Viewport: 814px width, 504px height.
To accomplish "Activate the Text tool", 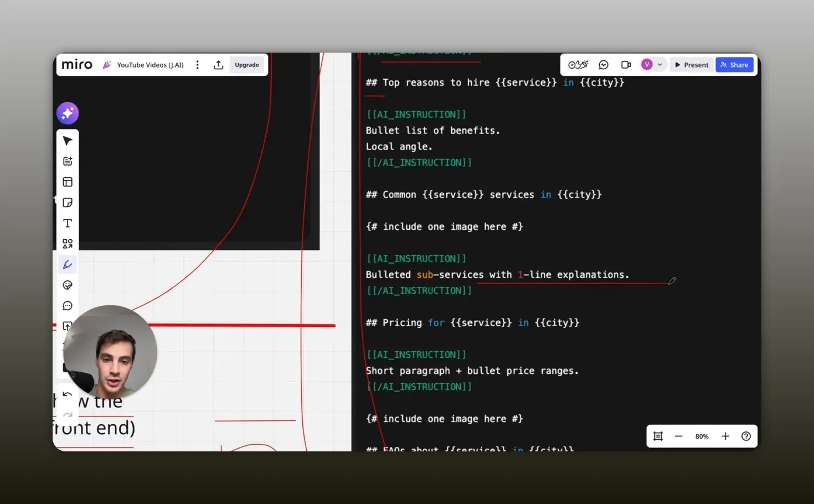I will coord(68,223).
